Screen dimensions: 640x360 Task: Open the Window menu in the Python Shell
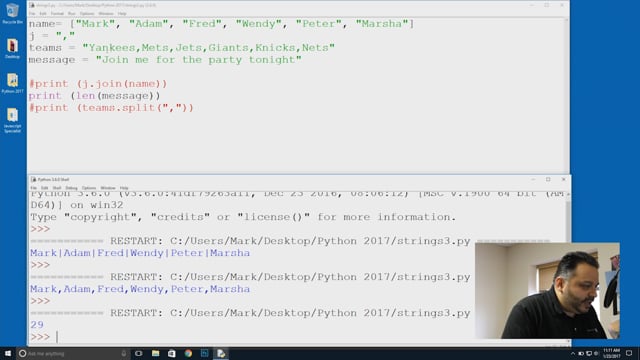108,188
